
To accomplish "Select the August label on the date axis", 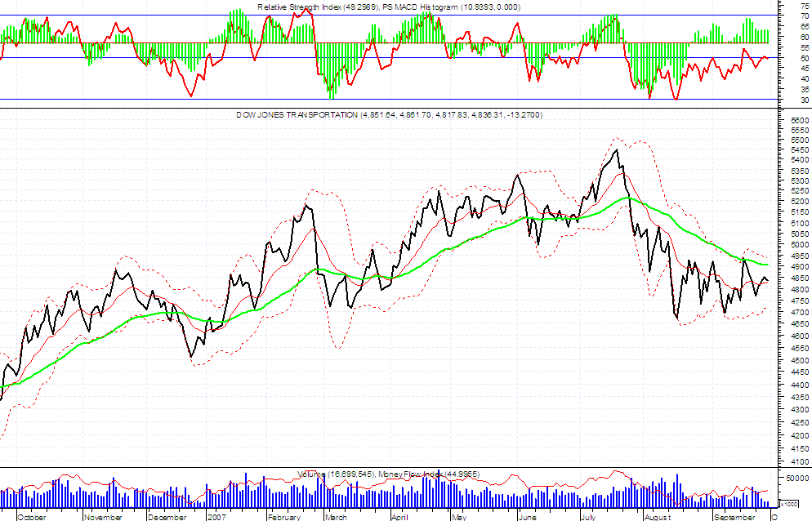I will tap(658, 516).
